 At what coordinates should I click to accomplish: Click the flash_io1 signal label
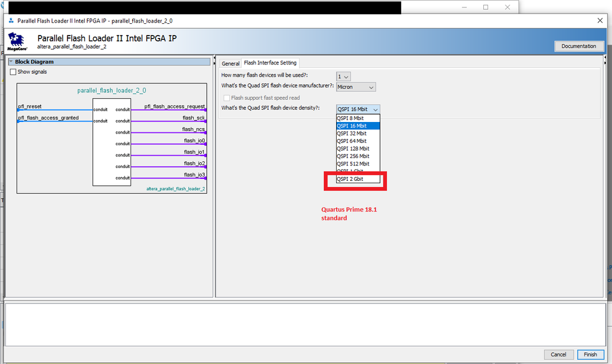[194, 152]
